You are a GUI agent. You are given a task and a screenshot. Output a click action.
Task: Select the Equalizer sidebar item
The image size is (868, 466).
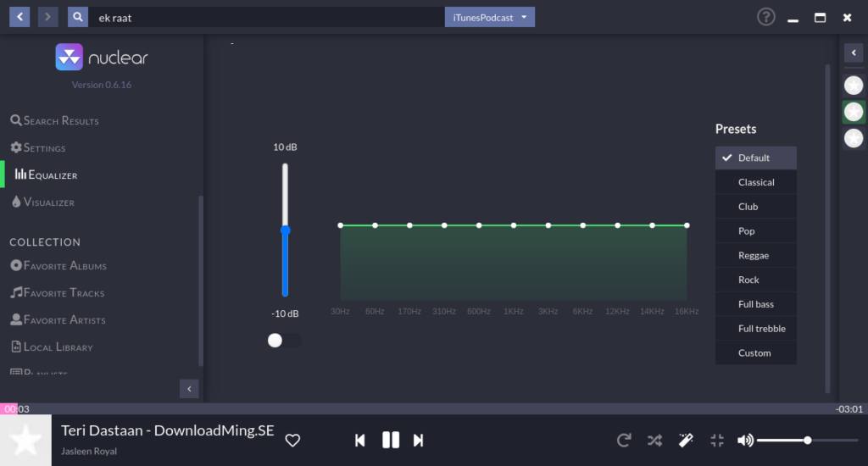pyautogui.click(x=46, y=175)
